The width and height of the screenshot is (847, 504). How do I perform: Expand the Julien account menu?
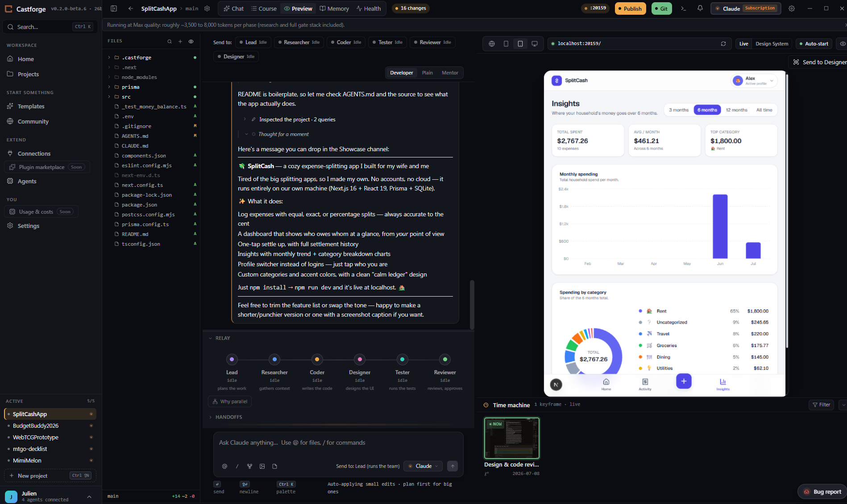pos(89,496)
